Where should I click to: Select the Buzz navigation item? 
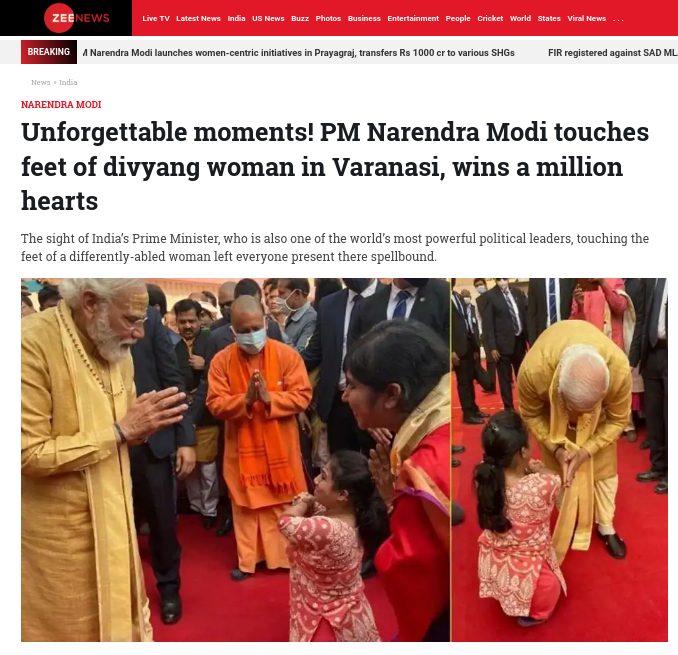[x=300, y=19]
